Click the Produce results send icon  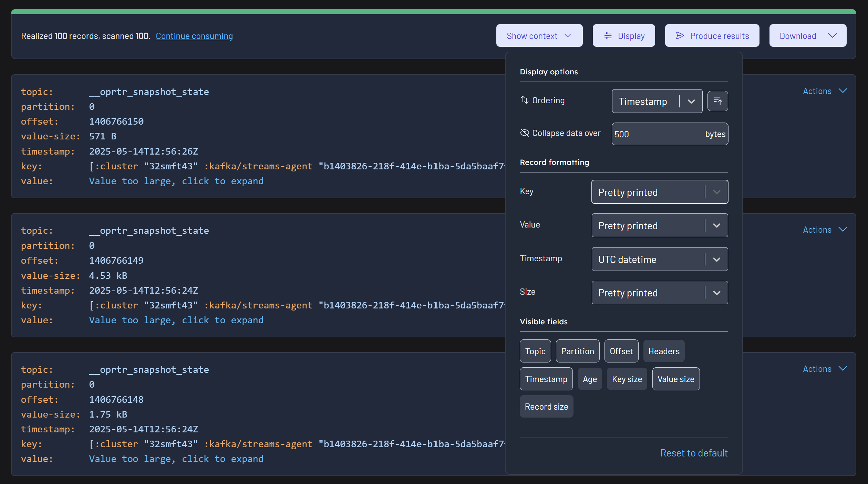pyautogui.click(x=680, y=36)
